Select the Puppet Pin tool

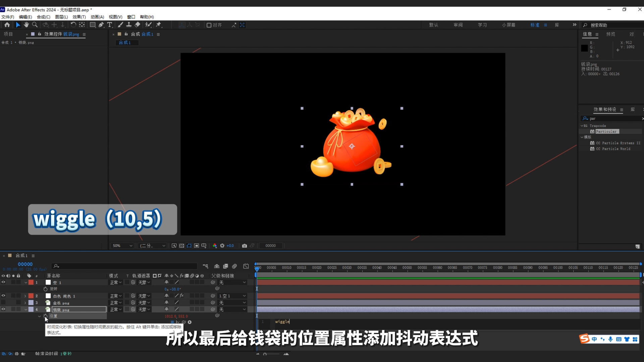[159, 25]
